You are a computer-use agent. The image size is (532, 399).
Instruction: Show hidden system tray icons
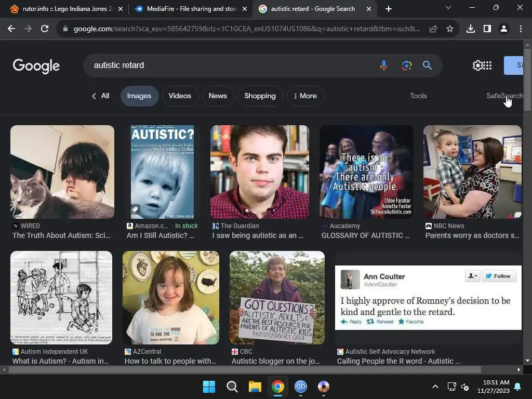[x=435, y=387]
